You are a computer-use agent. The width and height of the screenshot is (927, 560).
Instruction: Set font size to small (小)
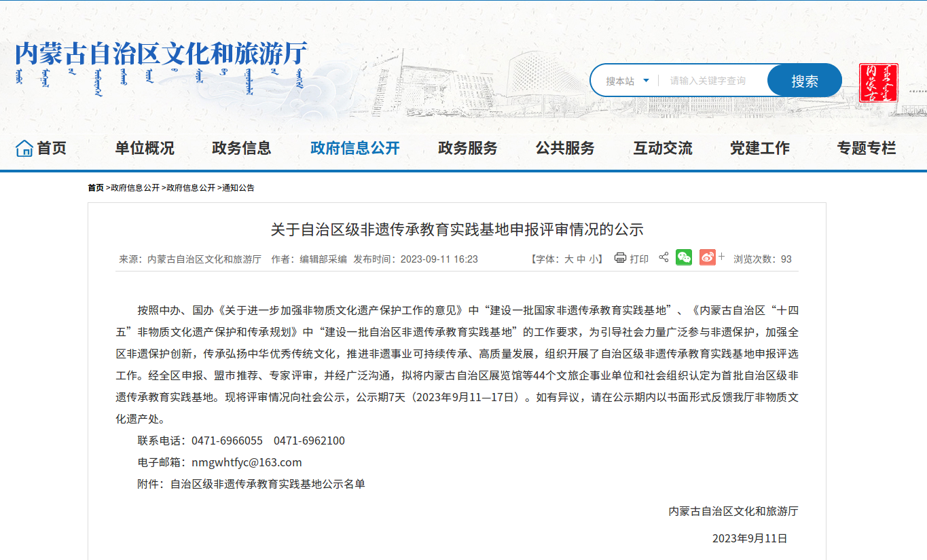[593, 259]
